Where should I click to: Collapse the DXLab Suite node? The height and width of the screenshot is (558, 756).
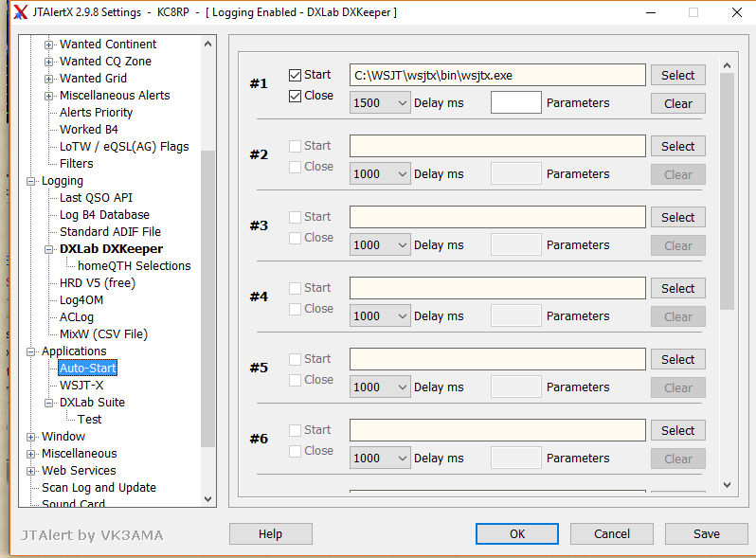48,403
